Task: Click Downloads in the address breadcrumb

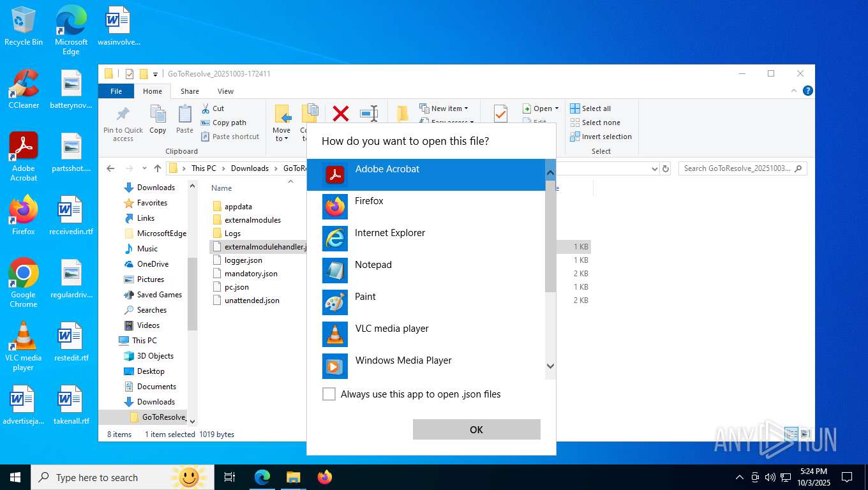Action: pyautogui.click(x=250, y=168)
